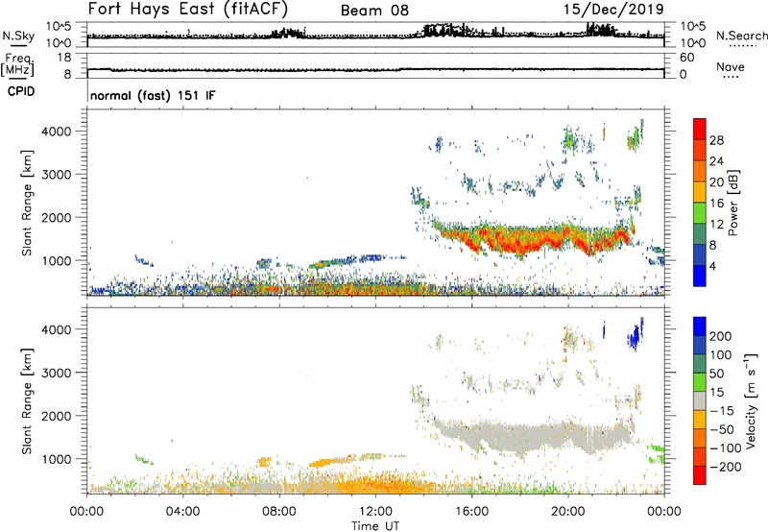The height and width of the screenshot is (532, 768).
Task: Click the 'Freq. [MHz]' axis label
Action: [17, 64]
